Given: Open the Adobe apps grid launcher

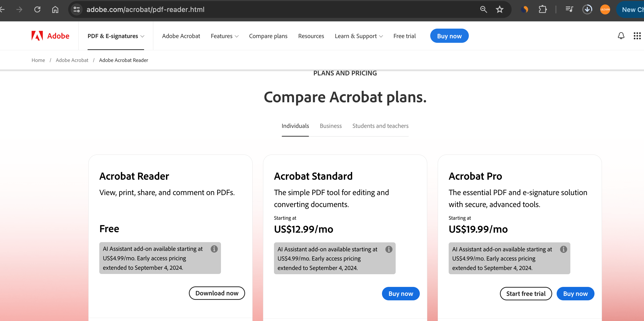Looking at the screenshot, I should pyautogui.click(x=637, y=36).
